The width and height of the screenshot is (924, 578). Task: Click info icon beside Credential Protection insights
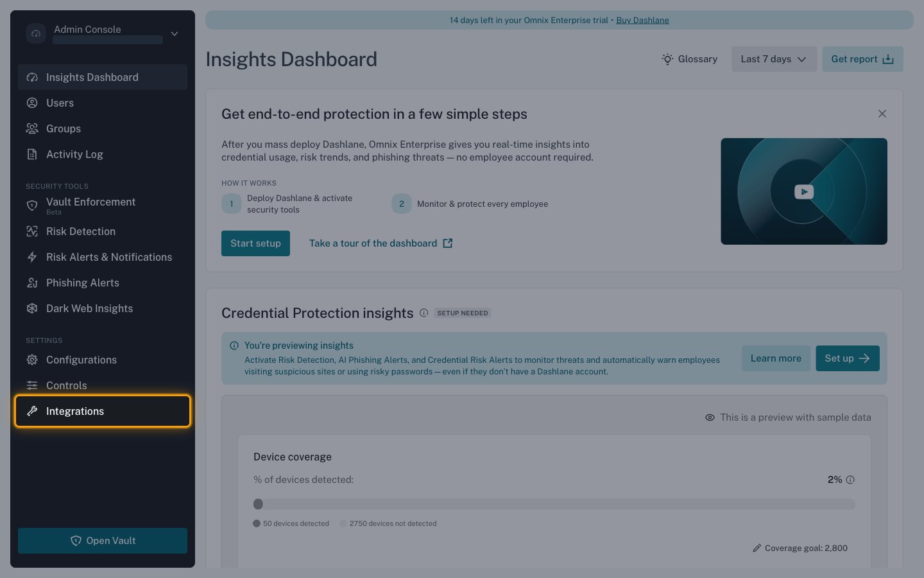[424, 313]
